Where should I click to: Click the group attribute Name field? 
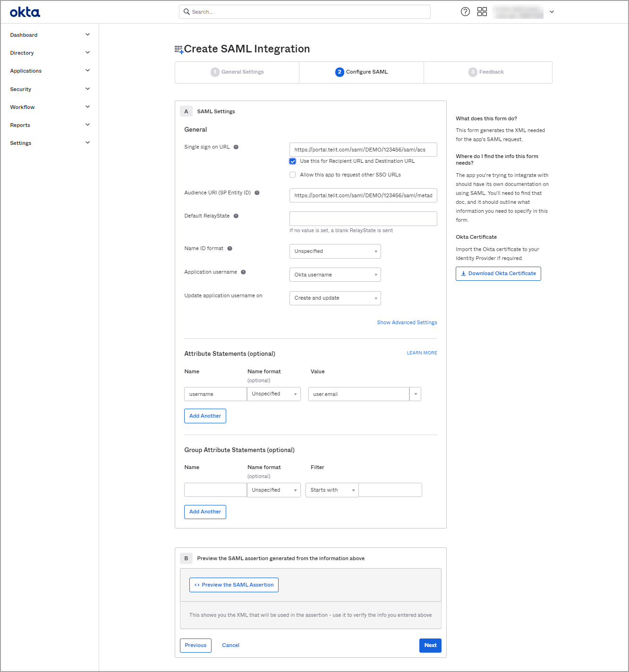215,490
